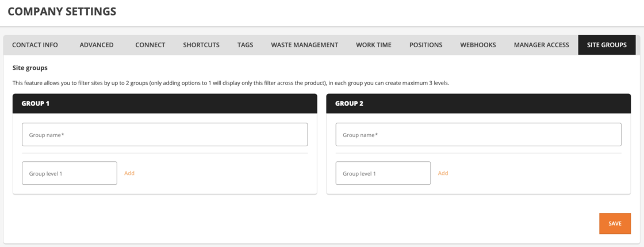
Task: Click the active Site Groups tab
Action: 607,45
